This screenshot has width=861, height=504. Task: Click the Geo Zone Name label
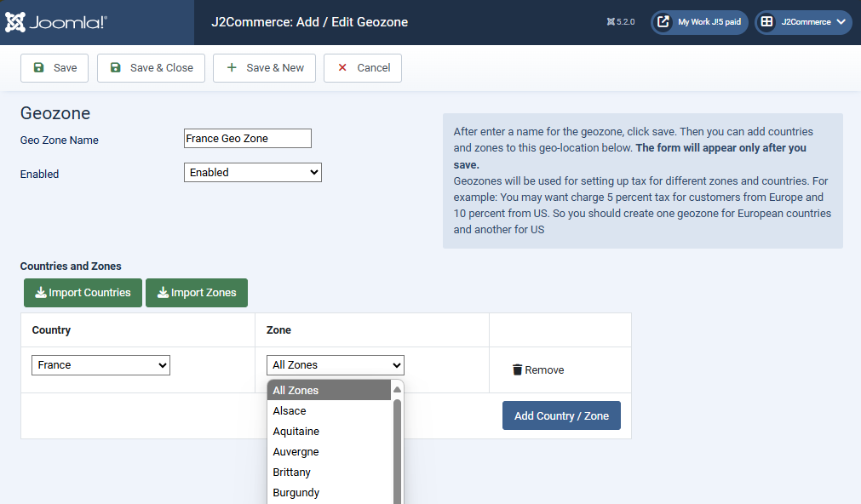coord(60,140)
